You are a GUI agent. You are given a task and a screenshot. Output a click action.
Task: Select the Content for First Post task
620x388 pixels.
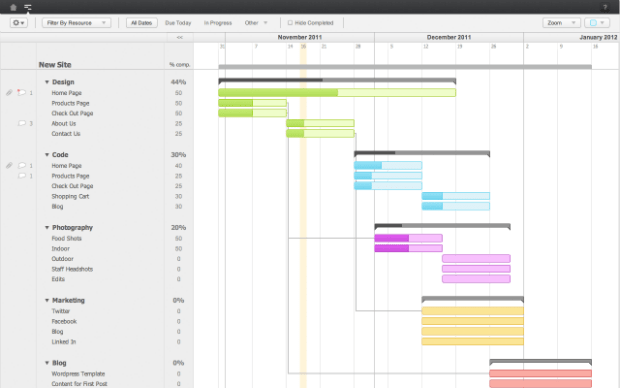coord(79,384)
